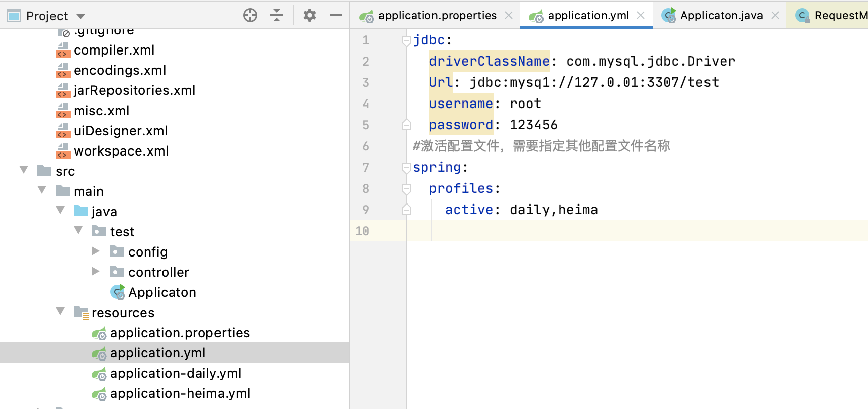Collapse the src folder
Viewport: 868px width, 409px height.
click(24, 170)
